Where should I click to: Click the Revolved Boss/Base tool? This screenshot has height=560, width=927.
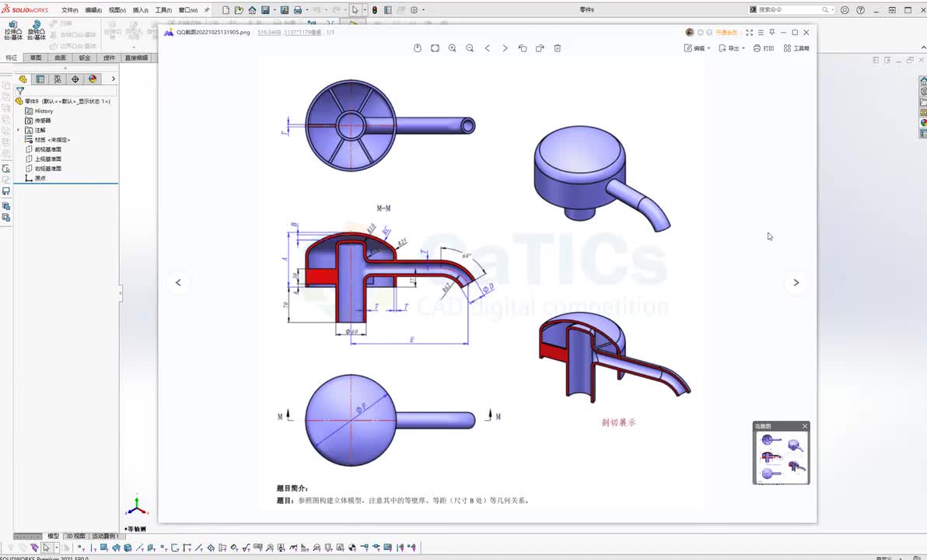(x=37, y=30)
